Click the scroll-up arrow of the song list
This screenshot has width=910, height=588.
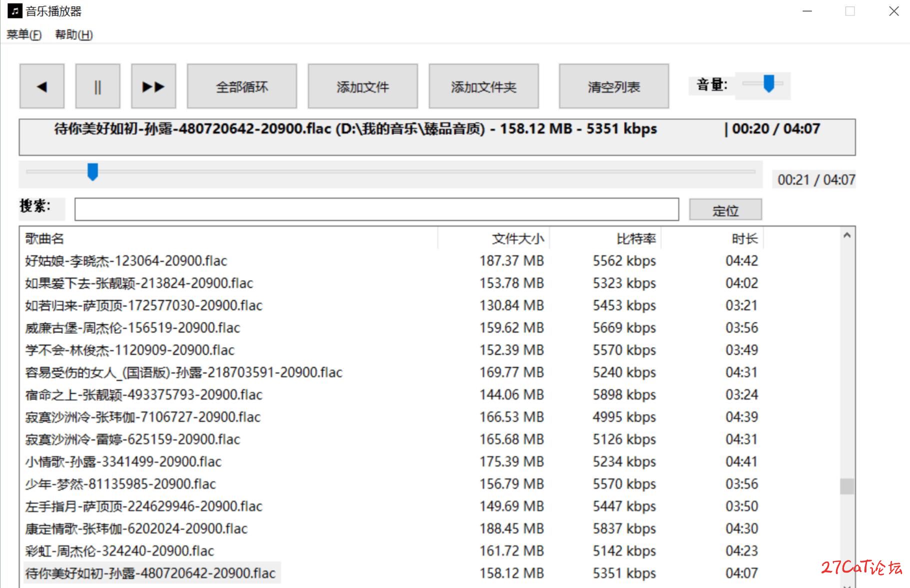pos(846,235)
